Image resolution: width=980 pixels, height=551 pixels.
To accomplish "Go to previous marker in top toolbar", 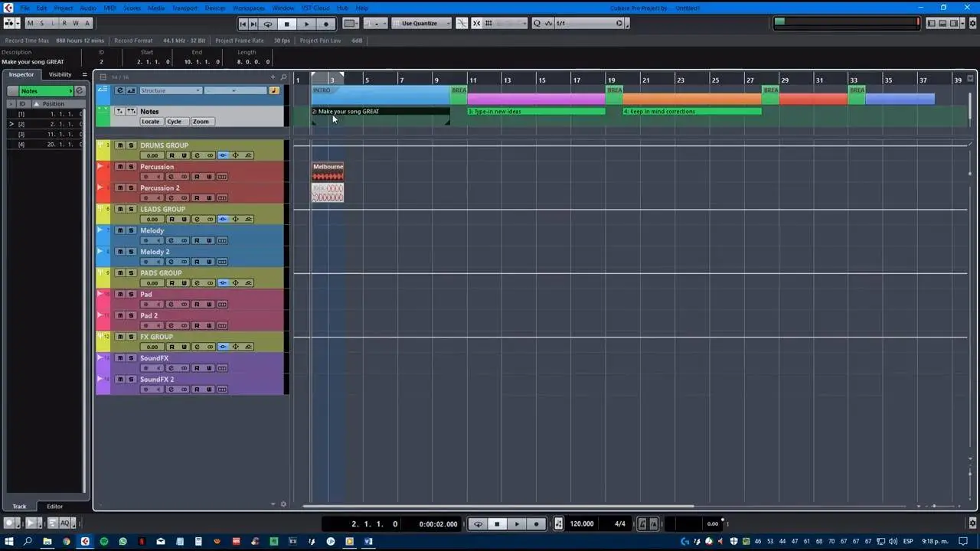I will click(x=243, y=24).
